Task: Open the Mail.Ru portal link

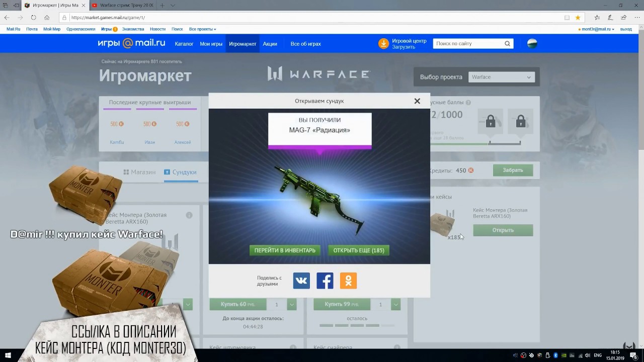Action: 13,29
